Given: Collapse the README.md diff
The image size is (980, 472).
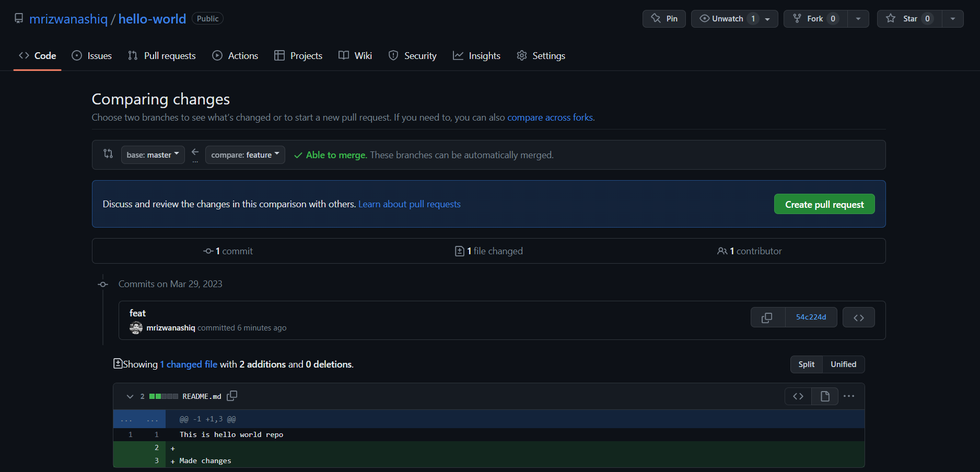Looking at the screenshot, I should coord(130,396).
